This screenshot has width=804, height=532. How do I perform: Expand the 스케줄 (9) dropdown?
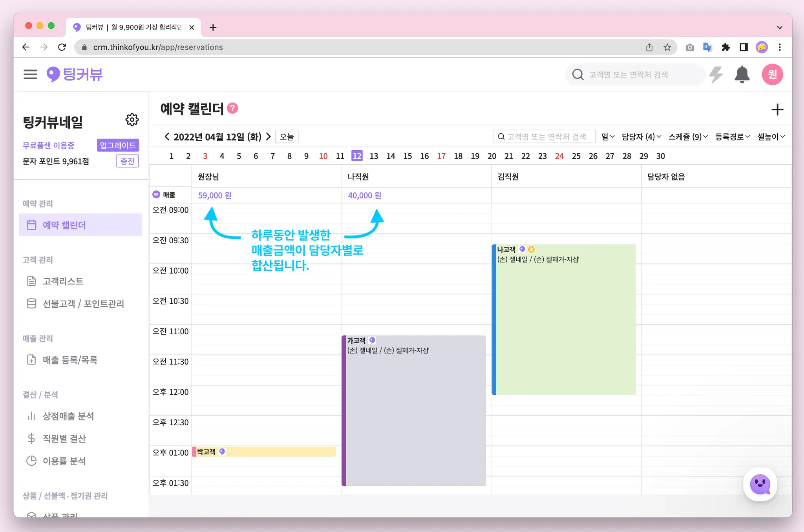click(688, 137)
